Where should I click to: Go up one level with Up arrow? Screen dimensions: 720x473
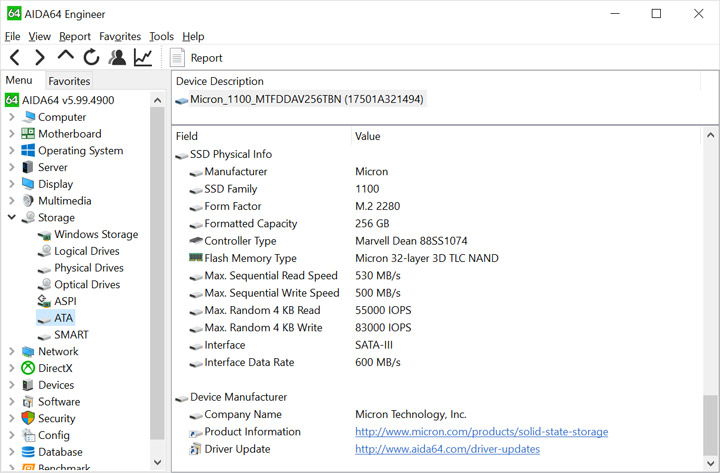pyautogui.click(x=66, y=57)
